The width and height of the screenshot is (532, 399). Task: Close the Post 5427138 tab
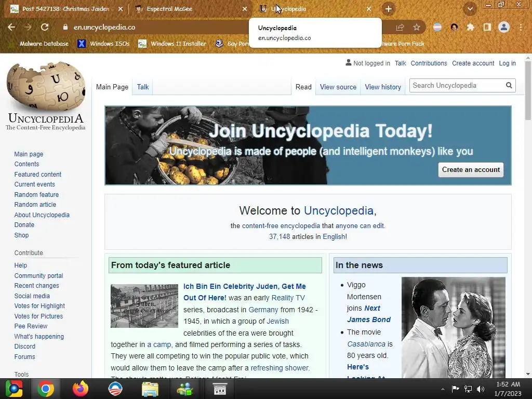pyautogui.click(x=121, y=9)
